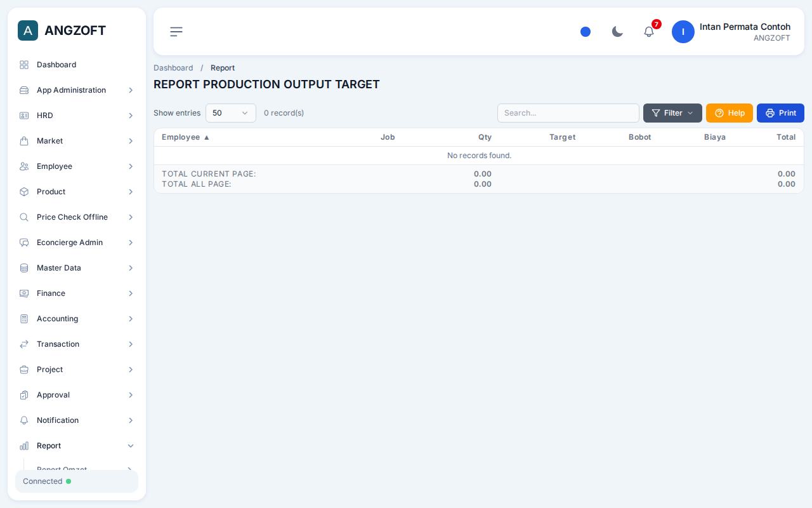The width and height of the screenshot is (812, 508).
Task: Click the ANGZOFT logo icon
Action: (x=28, y=30)
